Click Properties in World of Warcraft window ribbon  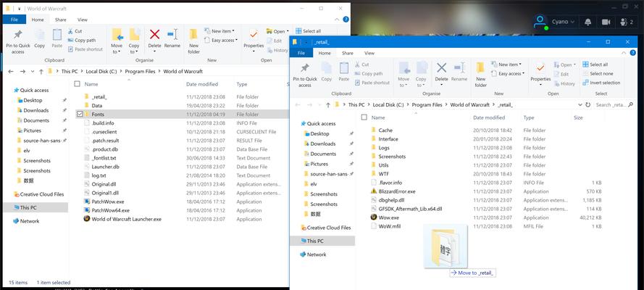254,39
